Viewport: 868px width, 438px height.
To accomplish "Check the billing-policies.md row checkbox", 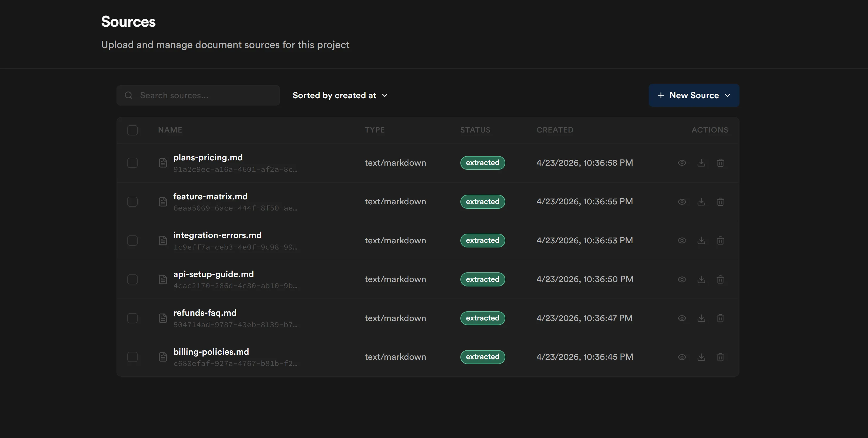I will pos(132,357).
